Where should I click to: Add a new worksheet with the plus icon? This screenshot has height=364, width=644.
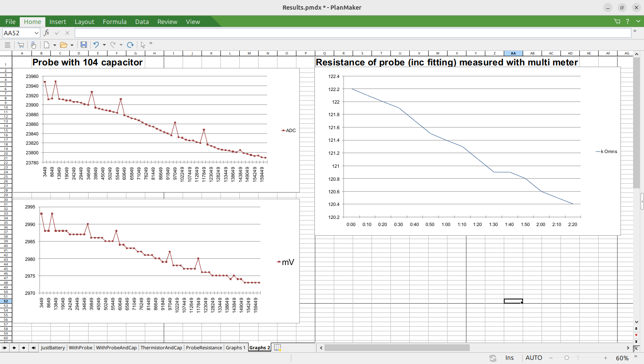click(277, 348)
